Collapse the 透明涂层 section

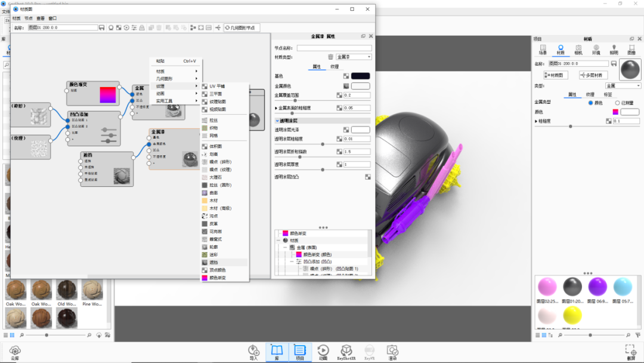tap(277, 121)
